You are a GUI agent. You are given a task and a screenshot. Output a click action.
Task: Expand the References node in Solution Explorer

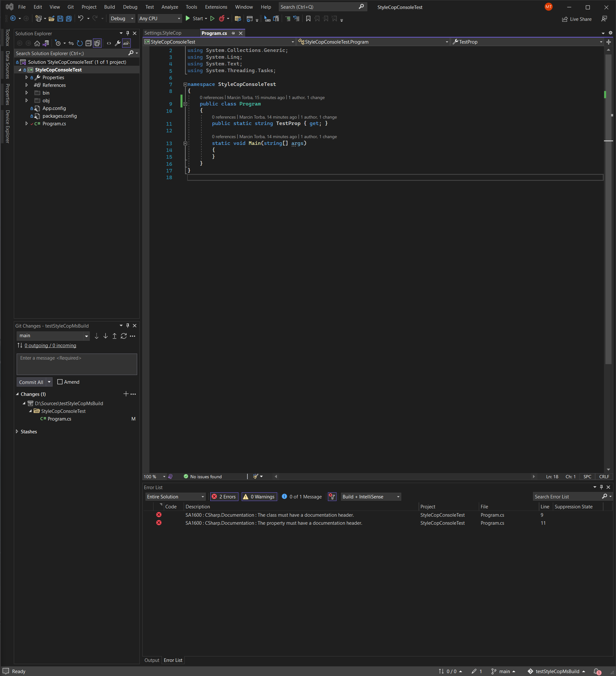pyautogui.click(x=27, y=85)
